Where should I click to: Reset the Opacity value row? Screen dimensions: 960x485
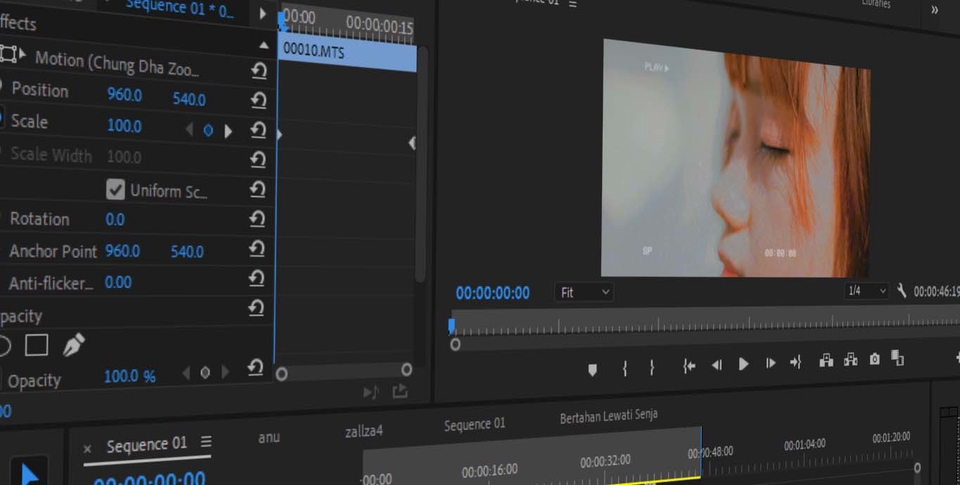tap(255, 367)
